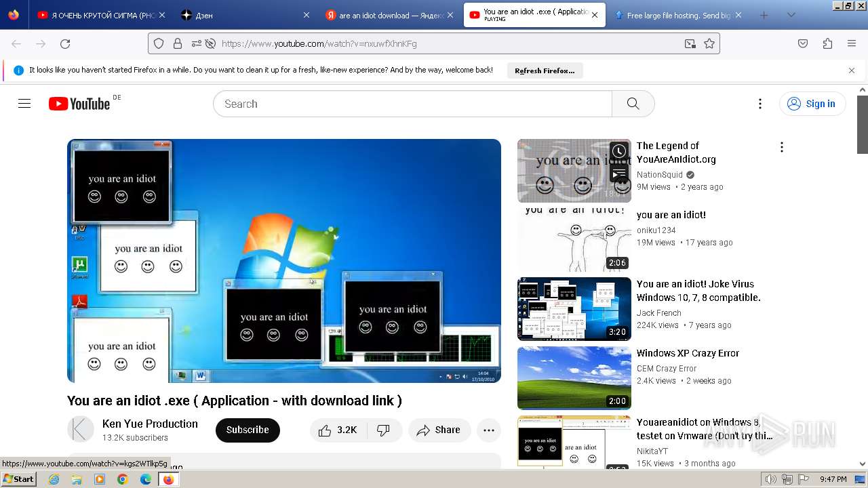Expand the list all tabs dropdown

click(x=791, y=15)
